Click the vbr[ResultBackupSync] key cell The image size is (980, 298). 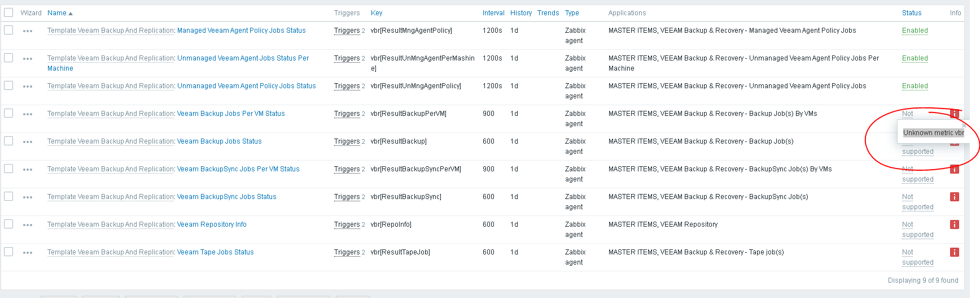[x=406, y=197]
